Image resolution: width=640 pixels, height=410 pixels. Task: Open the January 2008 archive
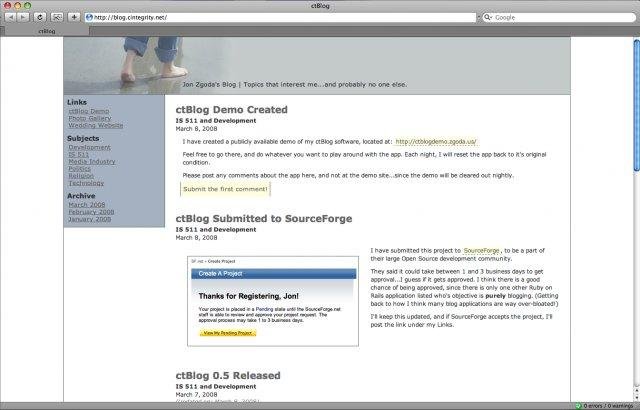click(90, 219)
